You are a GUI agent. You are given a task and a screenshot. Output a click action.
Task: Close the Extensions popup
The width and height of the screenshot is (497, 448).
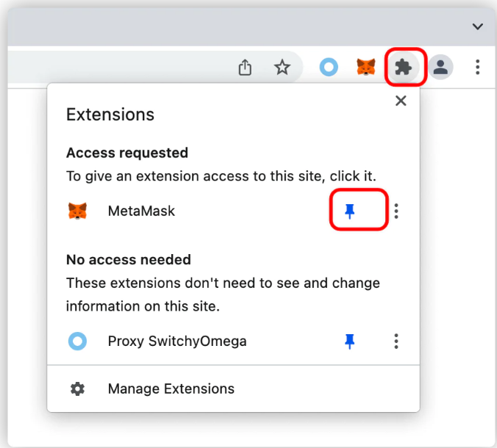click(x=401, y=101)
